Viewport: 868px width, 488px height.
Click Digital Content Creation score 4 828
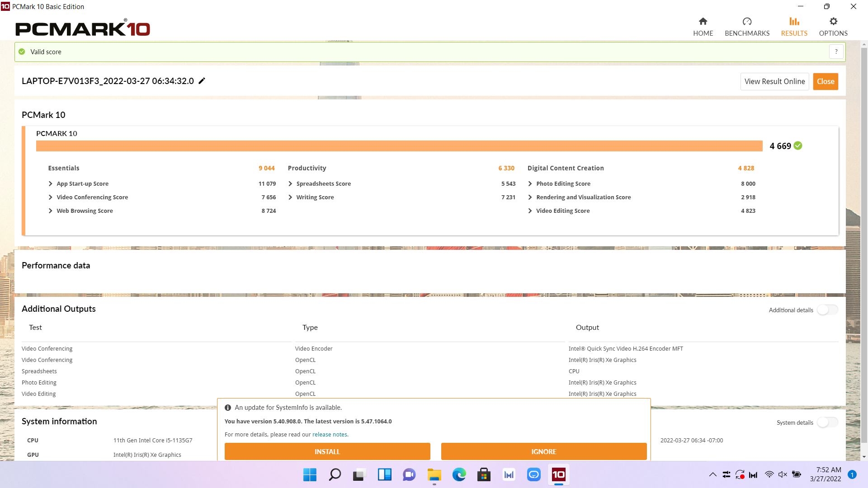746,168
